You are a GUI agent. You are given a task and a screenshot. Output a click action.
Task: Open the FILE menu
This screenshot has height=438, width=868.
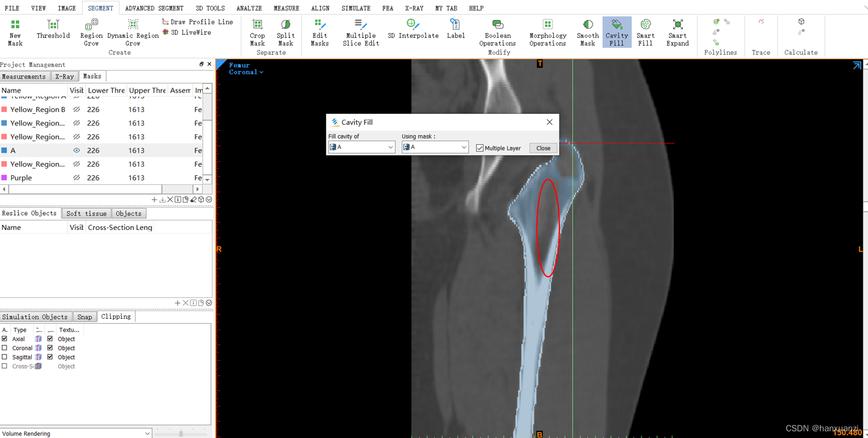12,8
